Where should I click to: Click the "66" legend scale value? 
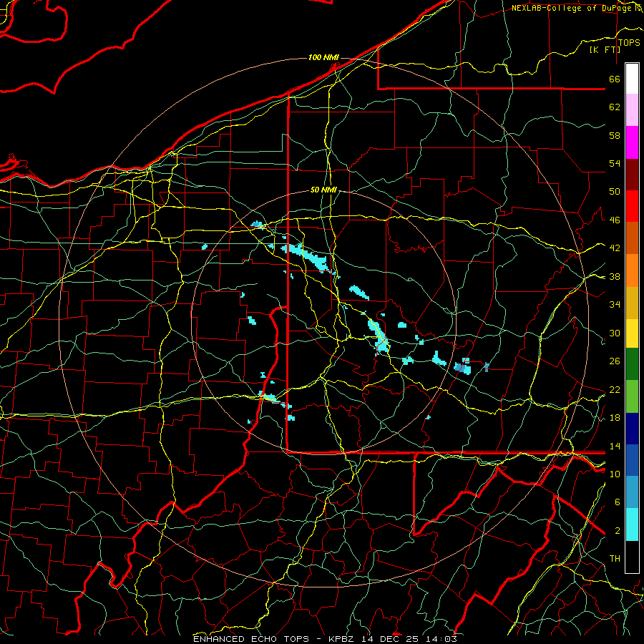[615, 79]
